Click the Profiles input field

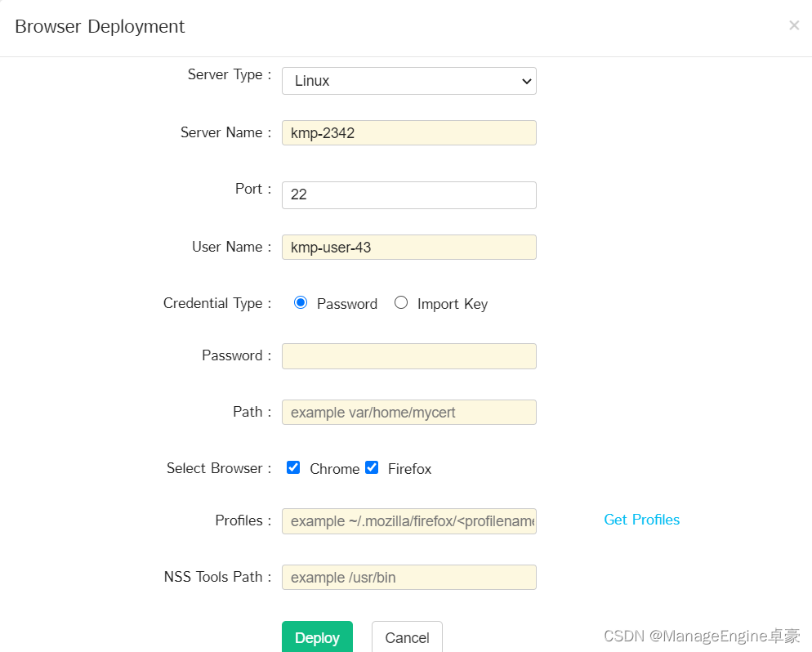click(x=409, y=521)
